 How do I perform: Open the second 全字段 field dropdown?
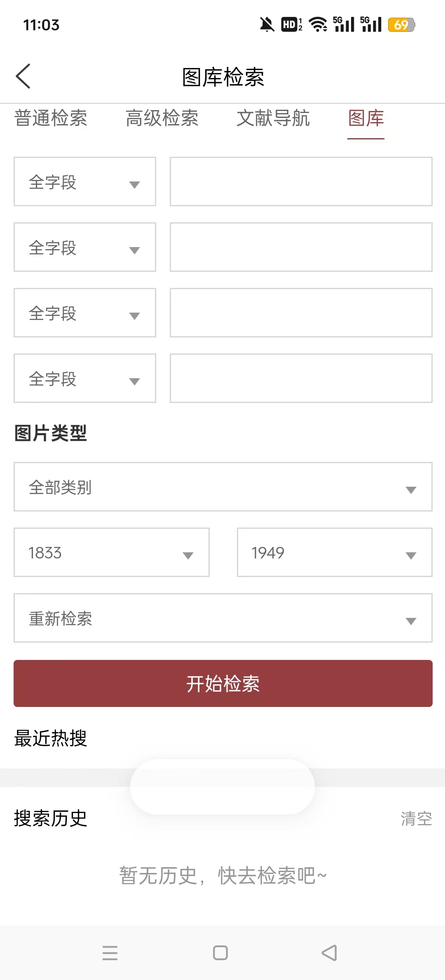click(85, 247)
